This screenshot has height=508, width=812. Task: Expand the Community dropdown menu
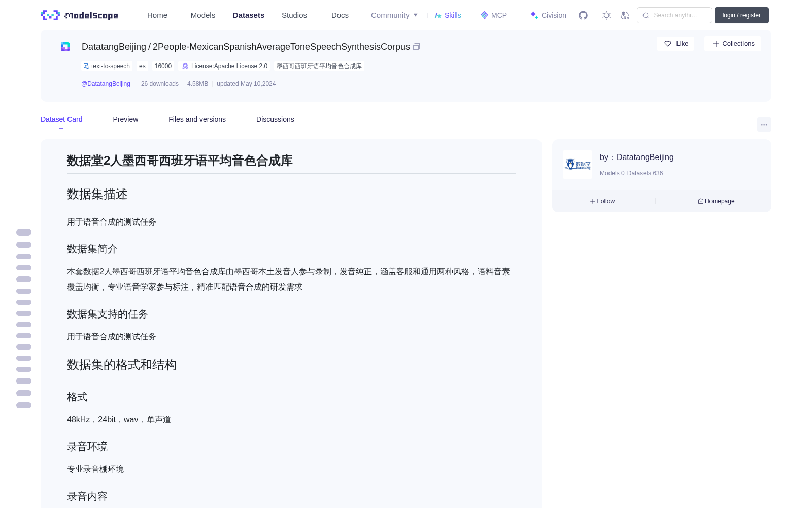click(x=394, y=15)
